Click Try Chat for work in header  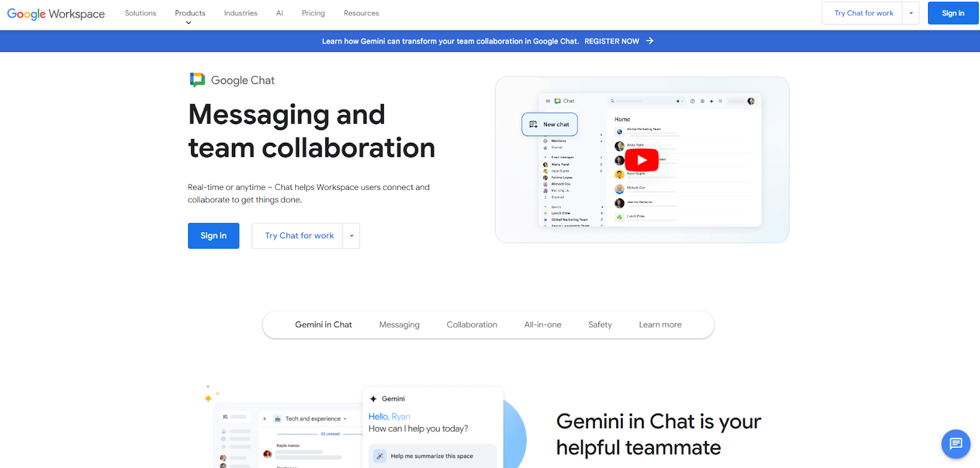coord(863,13)
